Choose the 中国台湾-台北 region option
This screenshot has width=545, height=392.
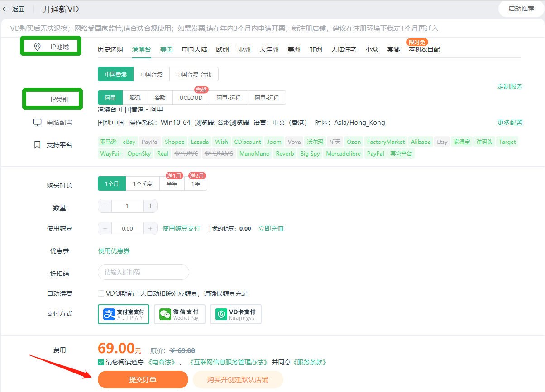point(194,74)
